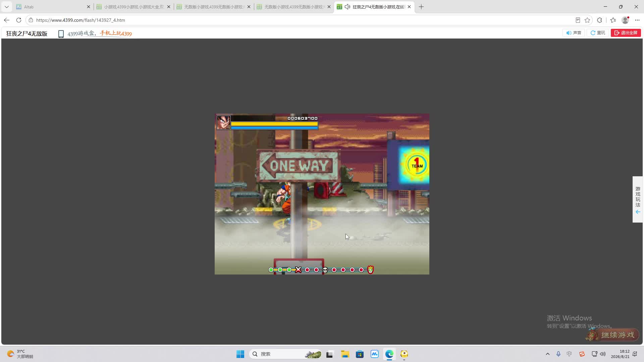Show hidden system tray icons

click(x=548, y=354)
